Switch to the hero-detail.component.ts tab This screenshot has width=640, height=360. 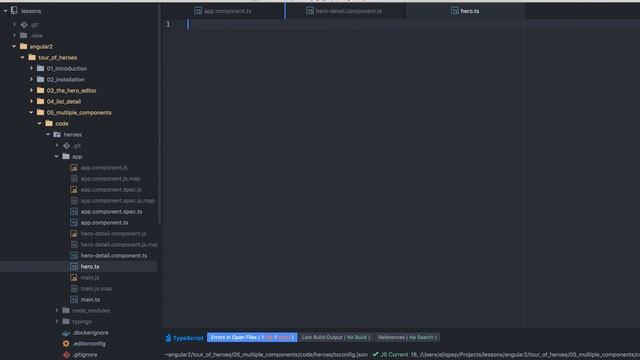[x=345, y=11]
